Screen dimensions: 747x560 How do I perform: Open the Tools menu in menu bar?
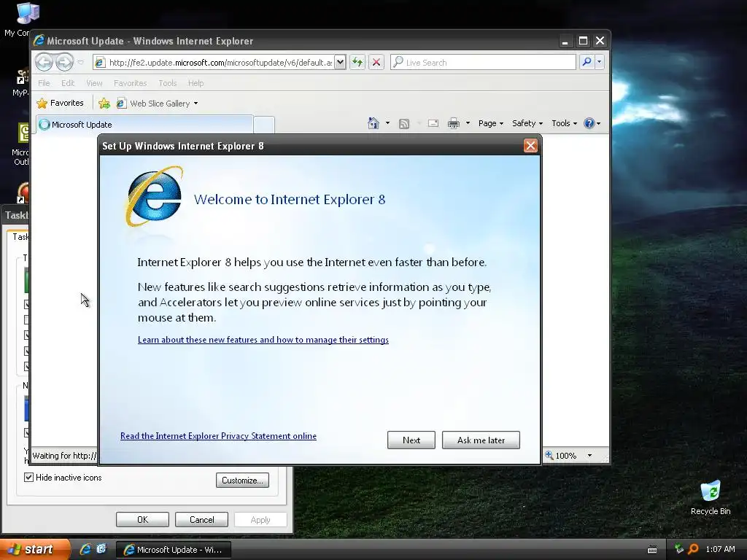[x=168, y=83]
